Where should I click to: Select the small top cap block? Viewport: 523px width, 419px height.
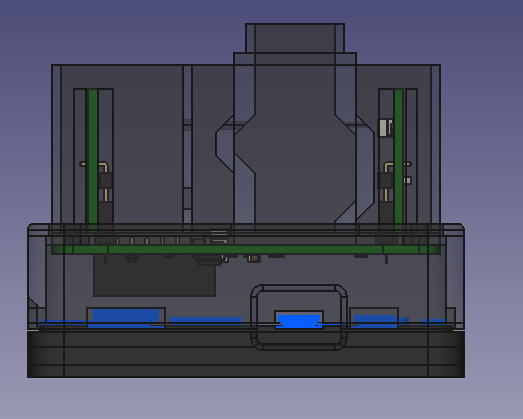pyautogui.click(x=295, y=38)
